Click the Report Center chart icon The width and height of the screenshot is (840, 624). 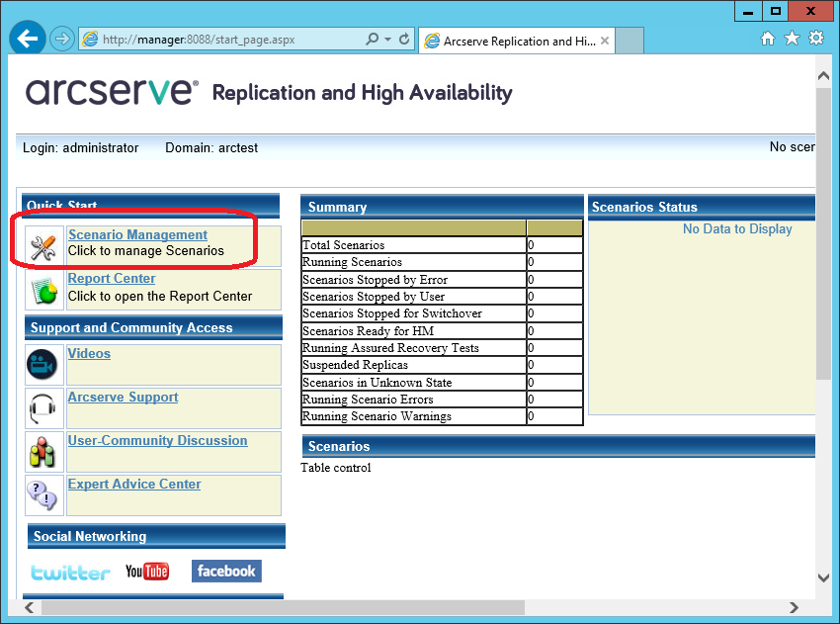pos(44,291)
